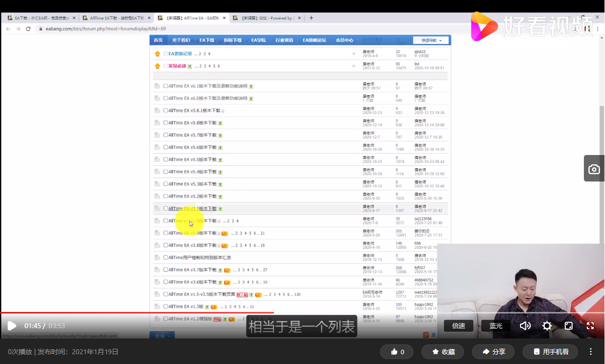Tick the checkbox for AllTime EA v3.7版本下载
Image resolution: width=605 pixels, height=364 pixels.
(x=165, y=270)
